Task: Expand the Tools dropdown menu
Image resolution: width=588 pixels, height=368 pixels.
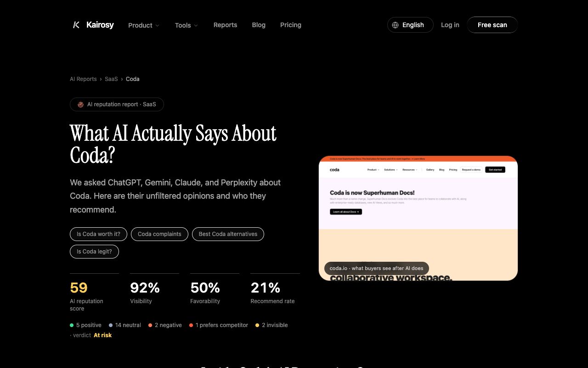Action: tap(186, 25)
